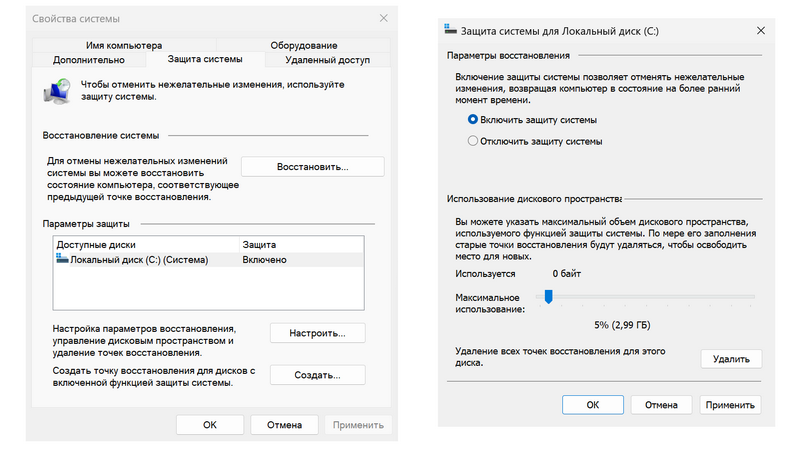The width and height of the screenshot is (800, 450).
Task: Switch to the Имя компьютера tab
Action: [124, 45]
